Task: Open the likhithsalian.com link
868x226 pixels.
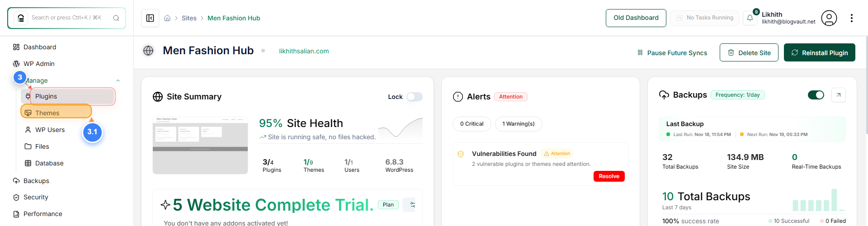Action: pyautogui.click(x=304, y=51)
